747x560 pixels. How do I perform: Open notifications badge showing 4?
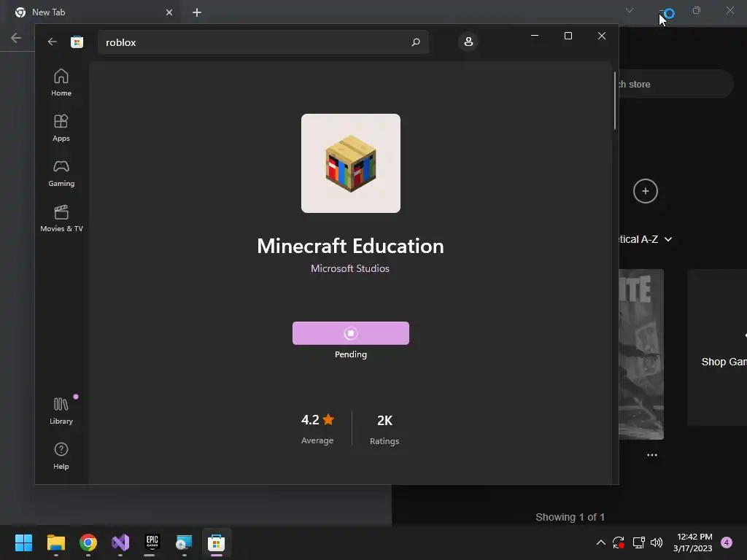[727, 542]
